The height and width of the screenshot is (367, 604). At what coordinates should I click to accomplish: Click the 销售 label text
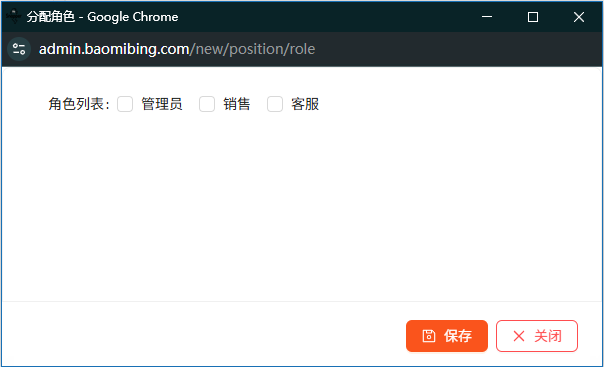237,104
